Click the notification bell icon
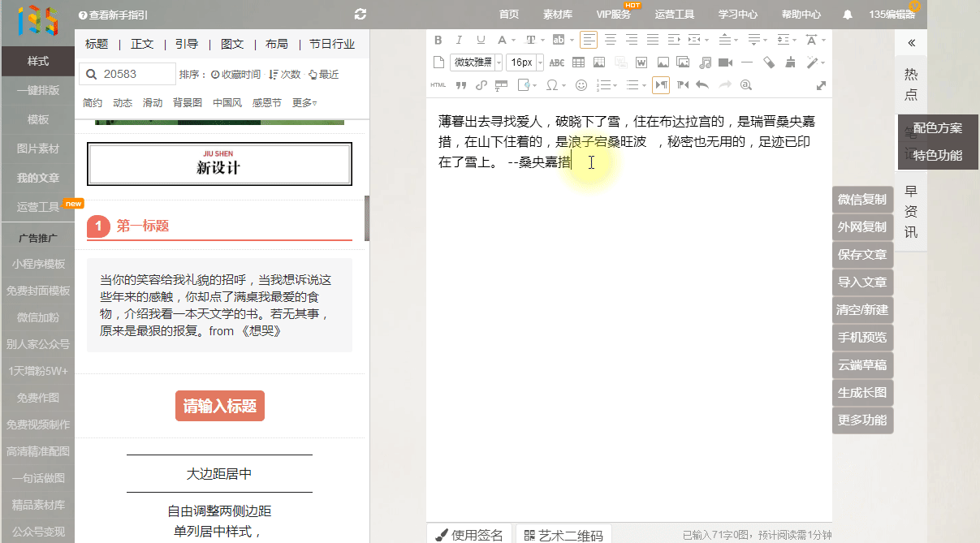The height and width of the screenshot is (543, 980). [848, 15]
